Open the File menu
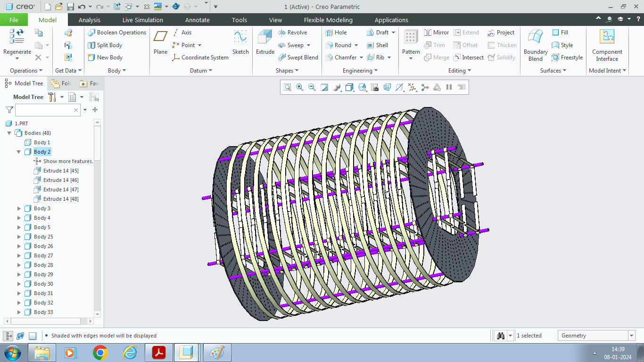Image resolution: width=644 pixels, height=362 pixels. (14, 20)
